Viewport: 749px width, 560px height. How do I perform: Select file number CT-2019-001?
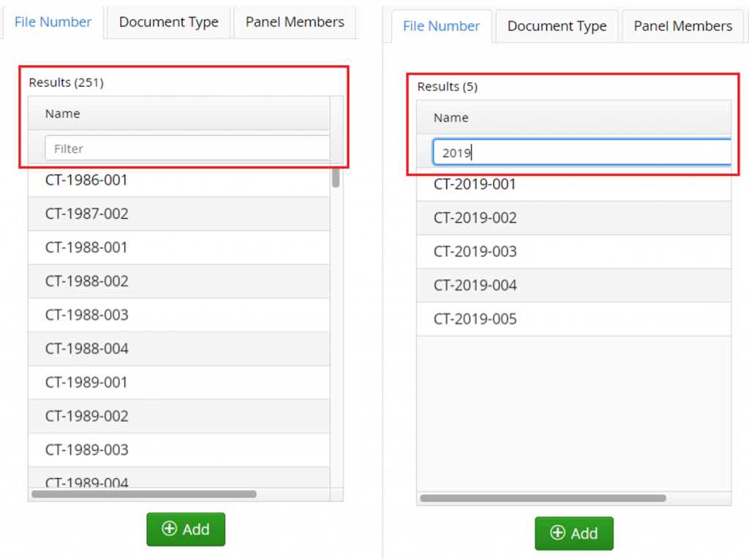(475, 184)
